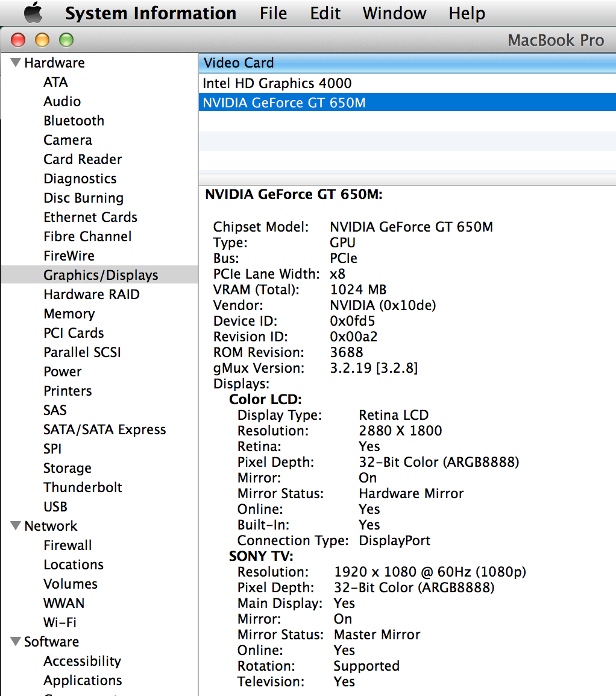Click the SONY TV heading
This screenshot has width=616, height=696.
[261, 556]
